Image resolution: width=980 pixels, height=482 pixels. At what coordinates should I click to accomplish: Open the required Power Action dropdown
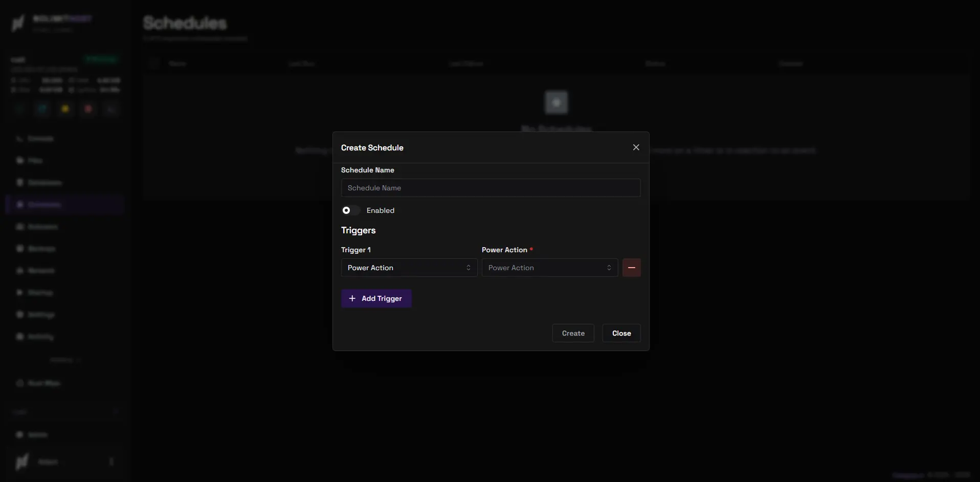550,268
